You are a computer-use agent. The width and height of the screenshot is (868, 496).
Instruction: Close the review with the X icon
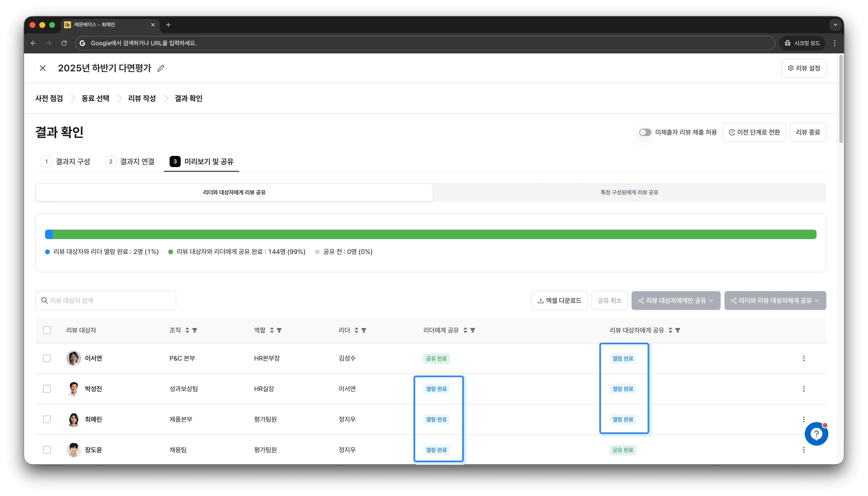43,68
